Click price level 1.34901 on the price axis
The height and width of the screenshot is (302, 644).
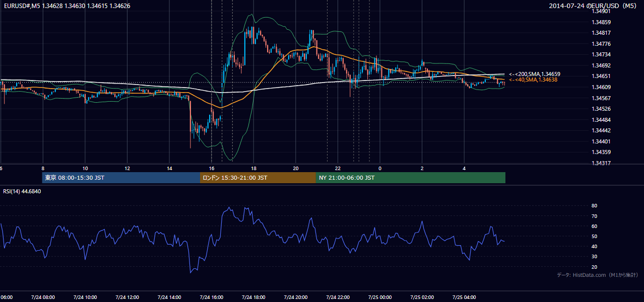602,11
